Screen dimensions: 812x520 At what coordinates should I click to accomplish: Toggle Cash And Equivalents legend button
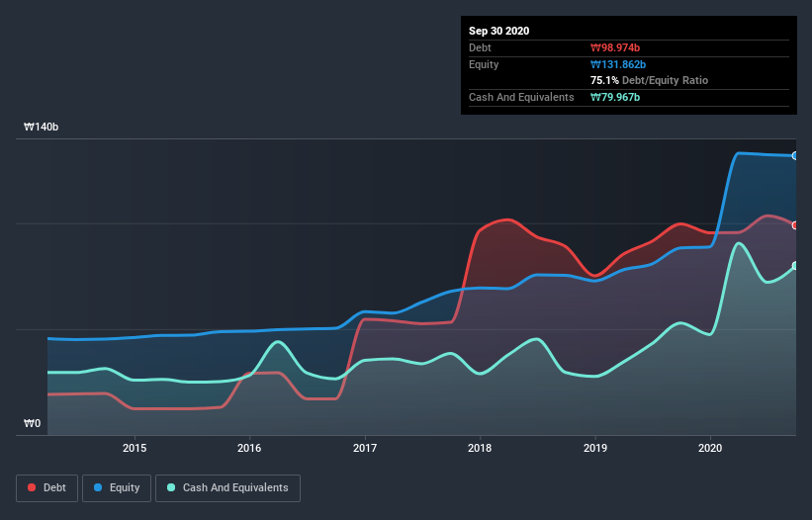(x=227, y=488)
